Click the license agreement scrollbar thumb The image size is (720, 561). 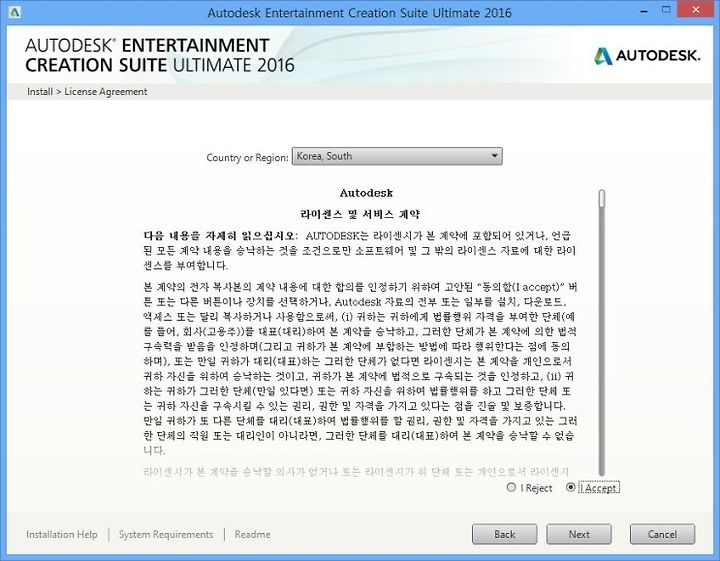602,199
